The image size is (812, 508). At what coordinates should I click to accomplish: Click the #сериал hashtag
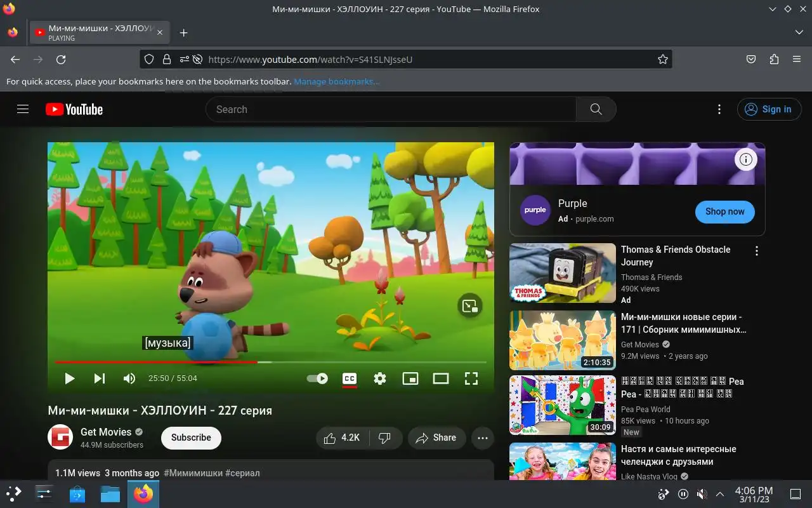(242, 473)
